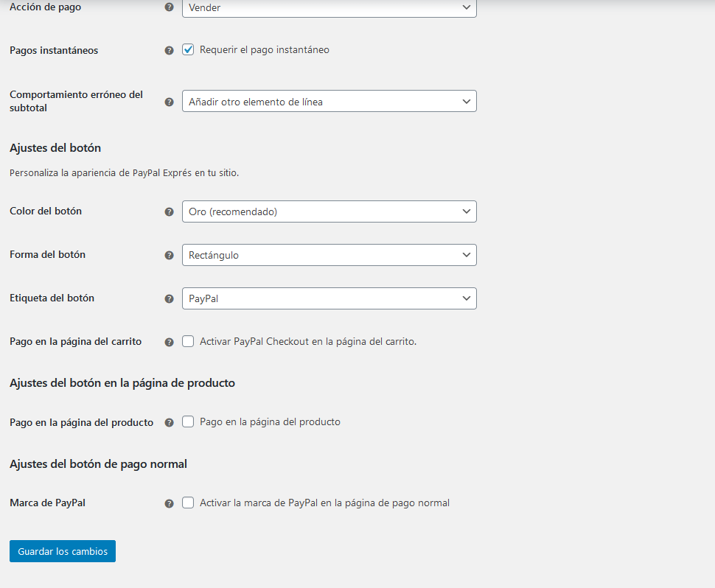This screenshot has width=715, height=588.
Task: Click help icon for Etiqueta del botón
Action: coord(170,299)
